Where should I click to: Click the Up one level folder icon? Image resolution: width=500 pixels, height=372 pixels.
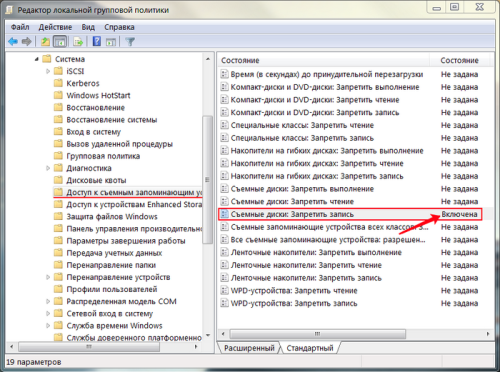coord(45,42)
